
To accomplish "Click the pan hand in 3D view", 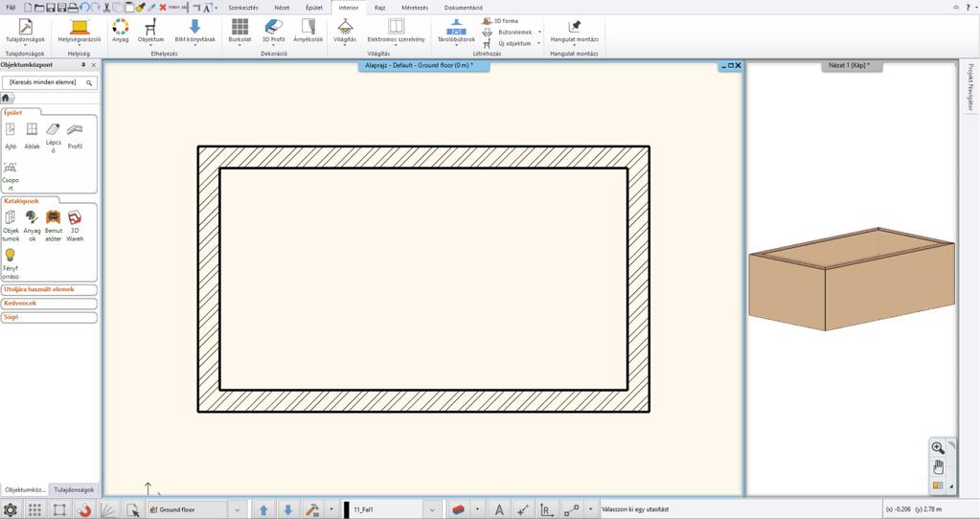I will click(938, 466).
